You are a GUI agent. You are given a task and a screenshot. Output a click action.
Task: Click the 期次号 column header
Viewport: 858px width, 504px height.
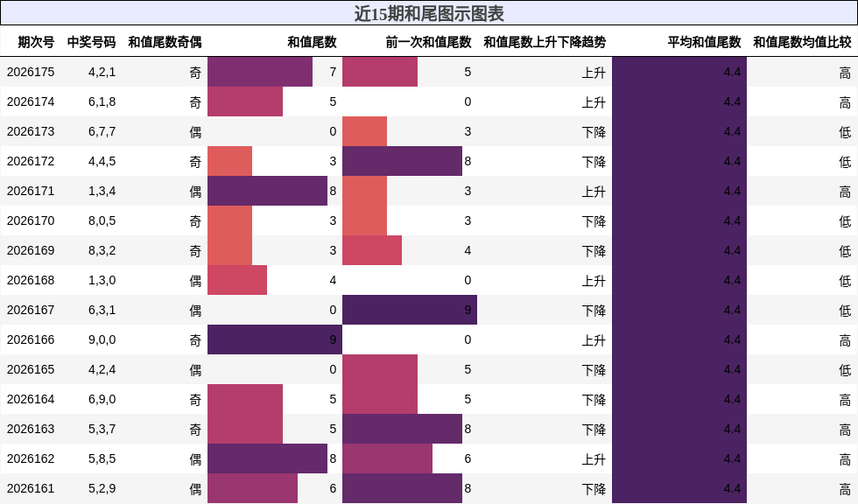[36, 42]
